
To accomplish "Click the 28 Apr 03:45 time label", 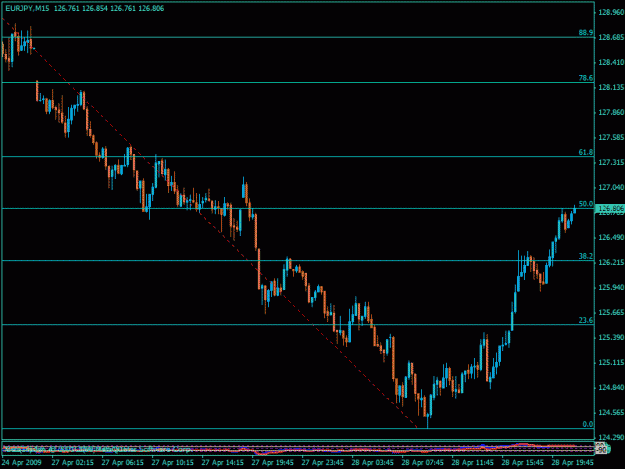I will (x=373, y=463).
